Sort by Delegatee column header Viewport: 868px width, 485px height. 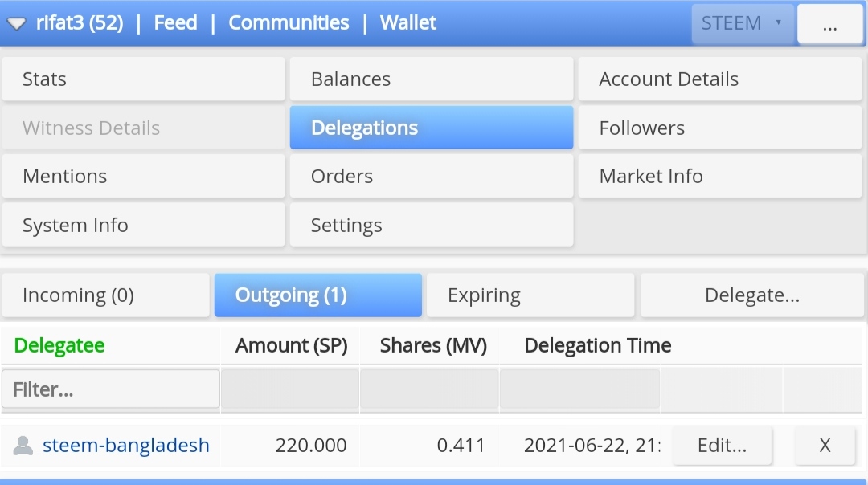point(59,345)
